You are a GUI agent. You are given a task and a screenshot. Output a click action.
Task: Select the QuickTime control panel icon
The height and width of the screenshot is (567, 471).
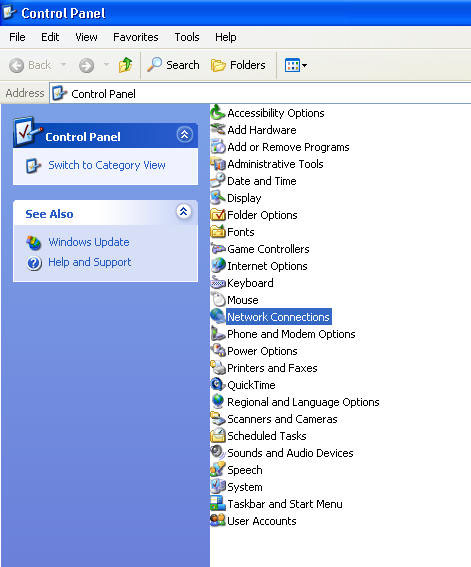218,384
